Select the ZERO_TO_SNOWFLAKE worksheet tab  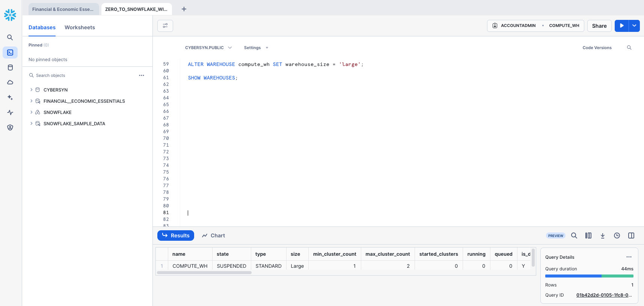point(136,9)
